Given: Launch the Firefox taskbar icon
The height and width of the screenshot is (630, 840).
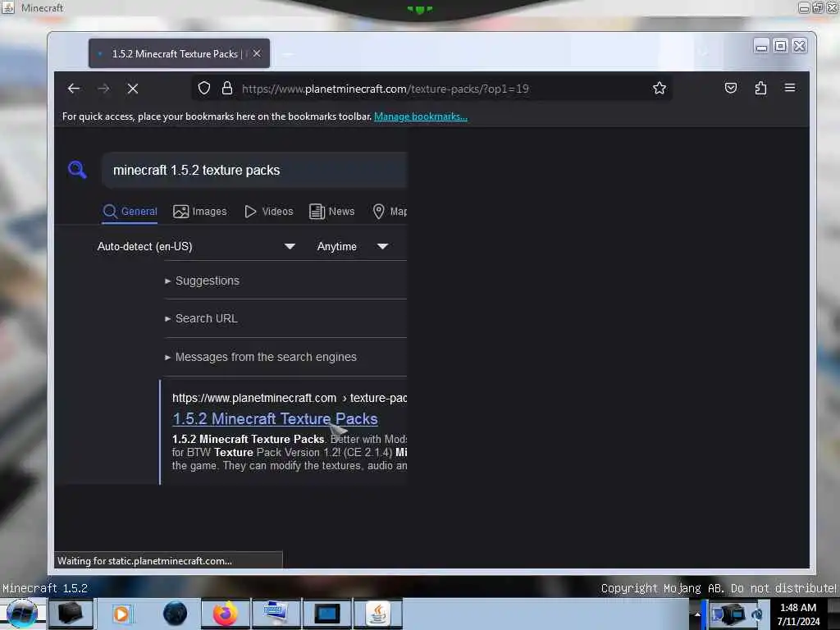Looking at the screenshot, I should coord(225,614).
